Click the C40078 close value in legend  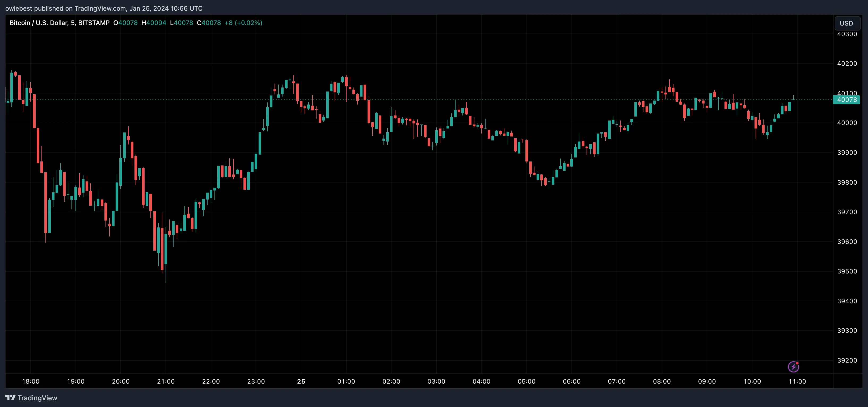click(x=209, y=23)
